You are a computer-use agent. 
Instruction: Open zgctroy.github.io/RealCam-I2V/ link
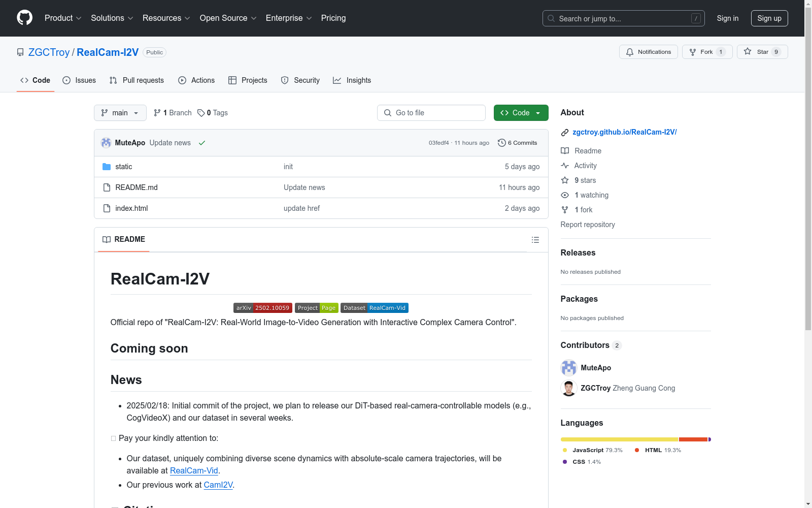tap(625, 132)
